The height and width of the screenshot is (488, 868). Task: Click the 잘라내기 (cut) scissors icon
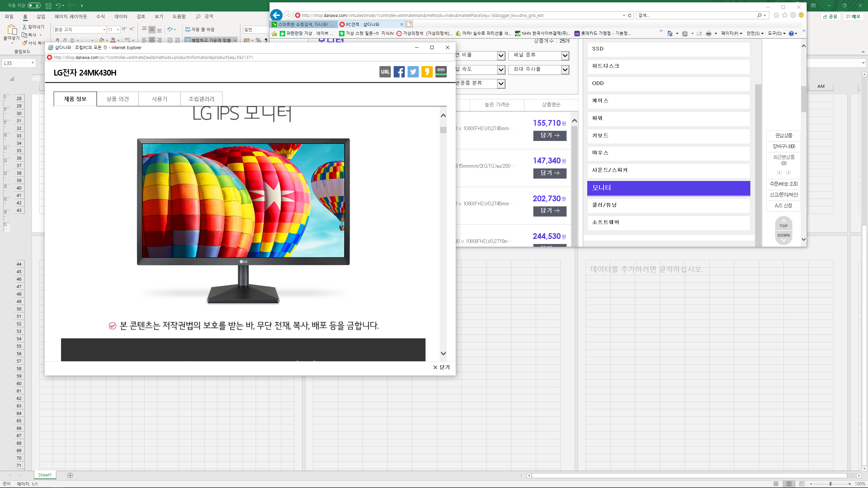24,27
